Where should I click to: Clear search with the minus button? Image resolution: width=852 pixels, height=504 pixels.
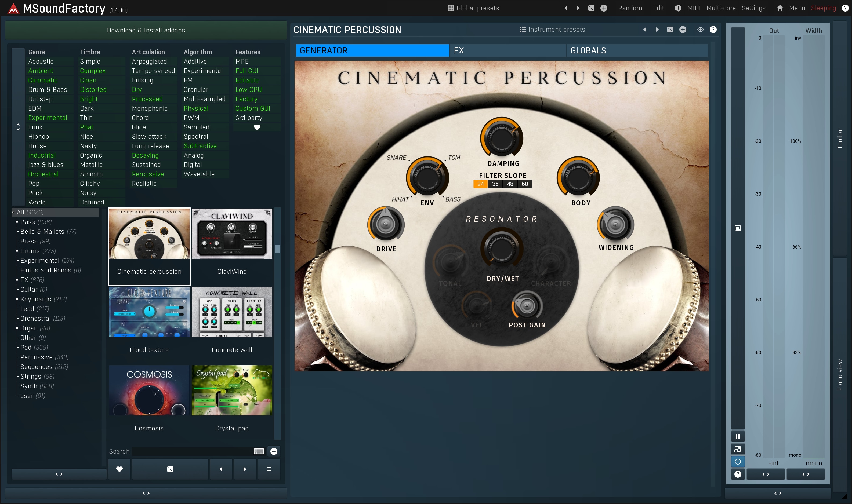pyautogui.click(x=274, y=451)
